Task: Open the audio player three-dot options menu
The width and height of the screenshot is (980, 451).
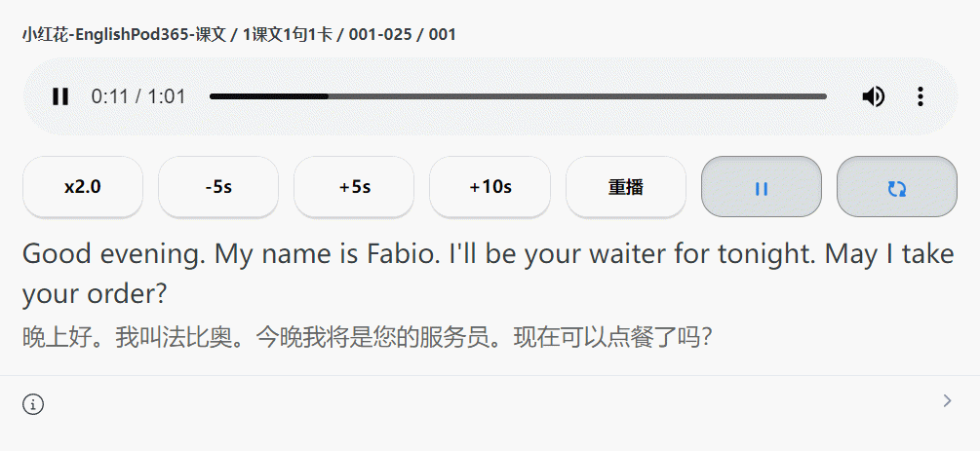Action: (920, 96)
